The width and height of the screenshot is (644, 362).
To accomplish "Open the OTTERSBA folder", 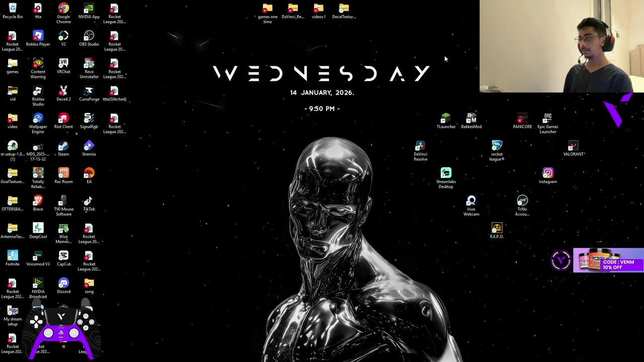I will pyautogui.click(x=13, y=204).
